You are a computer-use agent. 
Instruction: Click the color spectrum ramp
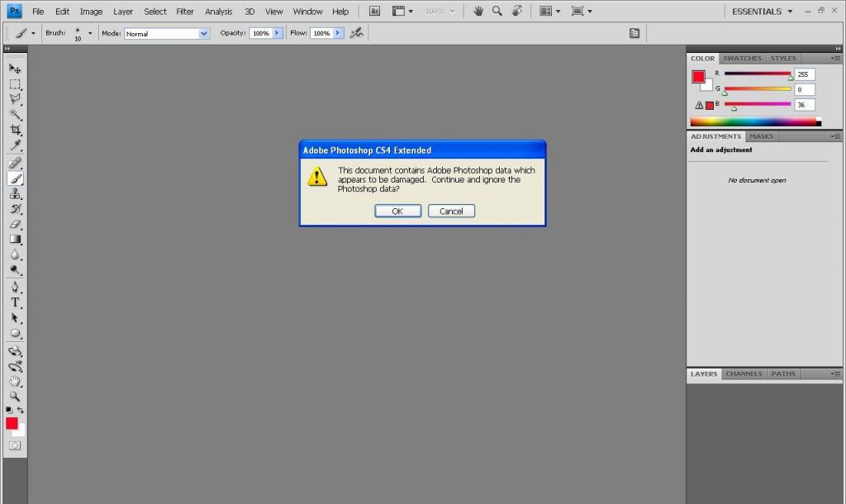tap(755, 122)
